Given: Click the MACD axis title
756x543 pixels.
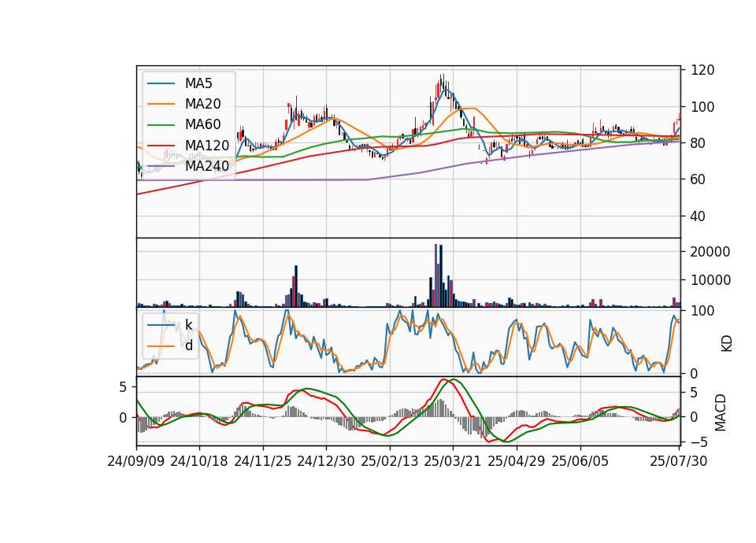Looking at the screenshot, I should point(721,412).
